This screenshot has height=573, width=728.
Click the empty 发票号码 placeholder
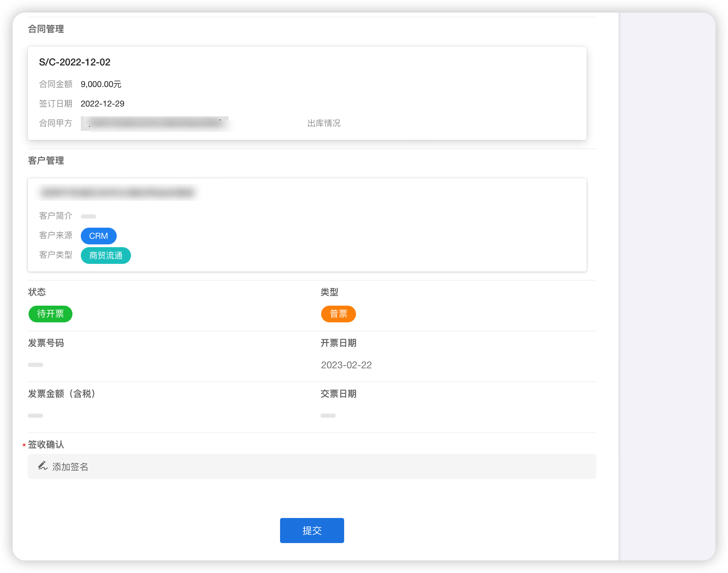36,365
